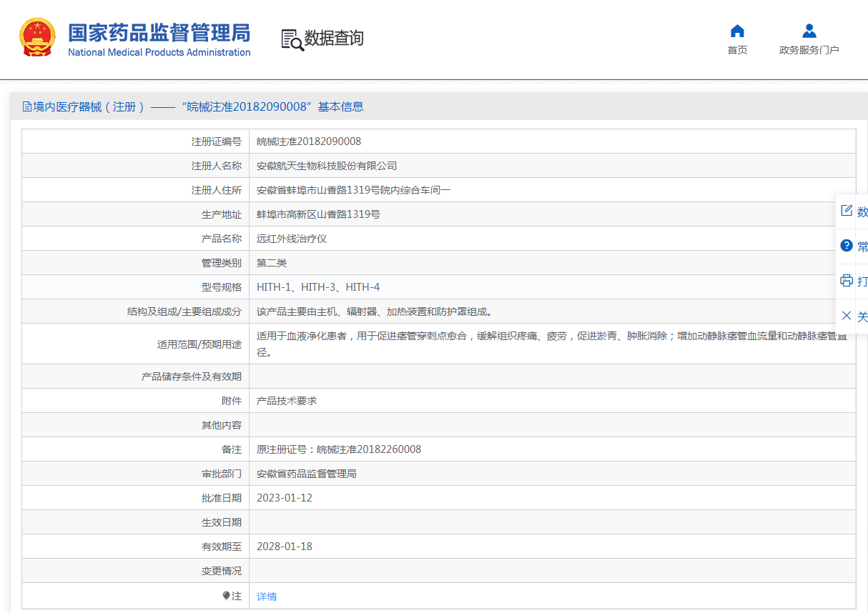The width and height of the screenshot is (868, 613).
Task: Select 原注册证号：皖械注准20182260008 remark
Action: 339,449
